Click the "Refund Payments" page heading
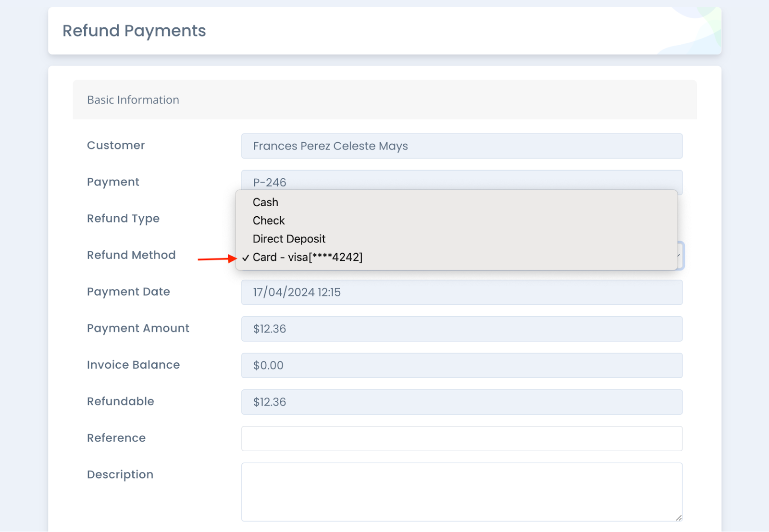769x532 pixels. tap(134, 31)
